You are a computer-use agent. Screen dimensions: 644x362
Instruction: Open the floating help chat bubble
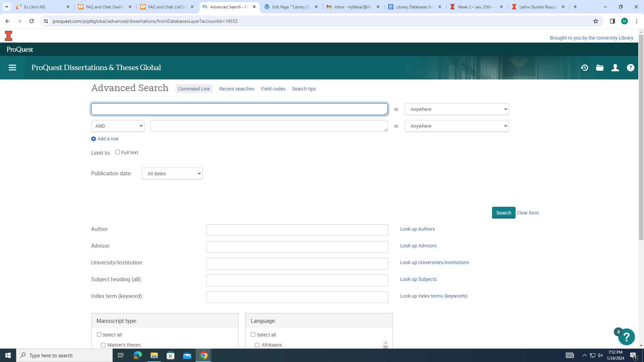(x=626, y=337)
